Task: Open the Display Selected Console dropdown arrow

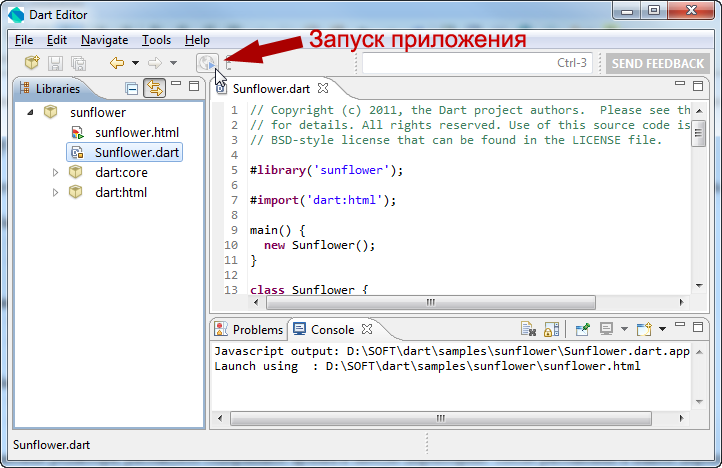Action: pyautogui.click(x=624, y=329)
